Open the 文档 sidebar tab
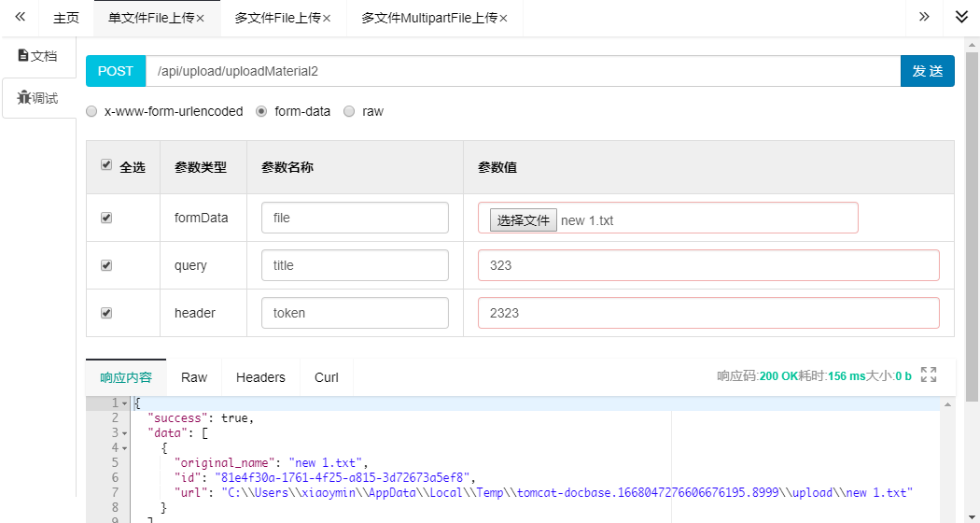 click(38, 56)
